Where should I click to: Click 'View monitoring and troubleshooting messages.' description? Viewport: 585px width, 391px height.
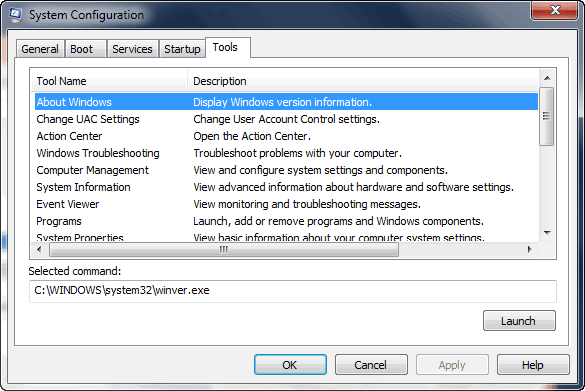click(x=307, y=204)
